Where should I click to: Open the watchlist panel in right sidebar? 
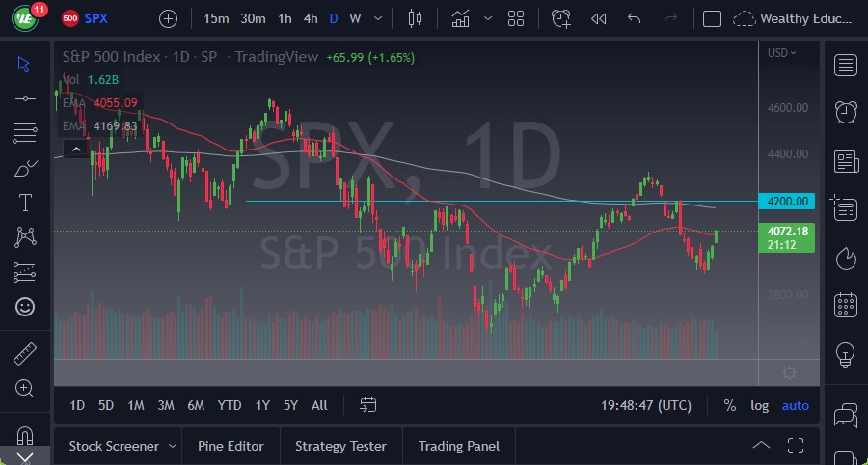pos(846,65)
